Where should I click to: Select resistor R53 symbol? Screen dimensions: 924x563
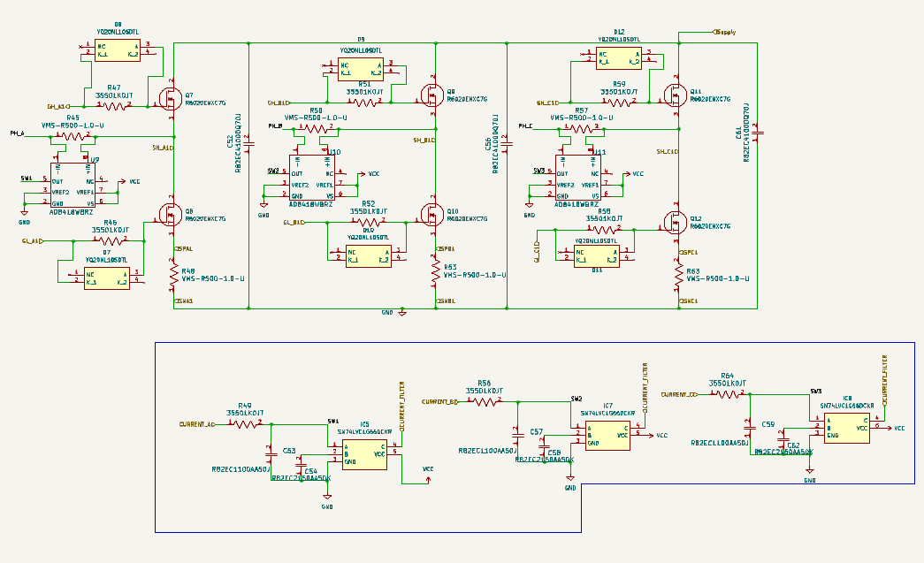coord(436,272)
